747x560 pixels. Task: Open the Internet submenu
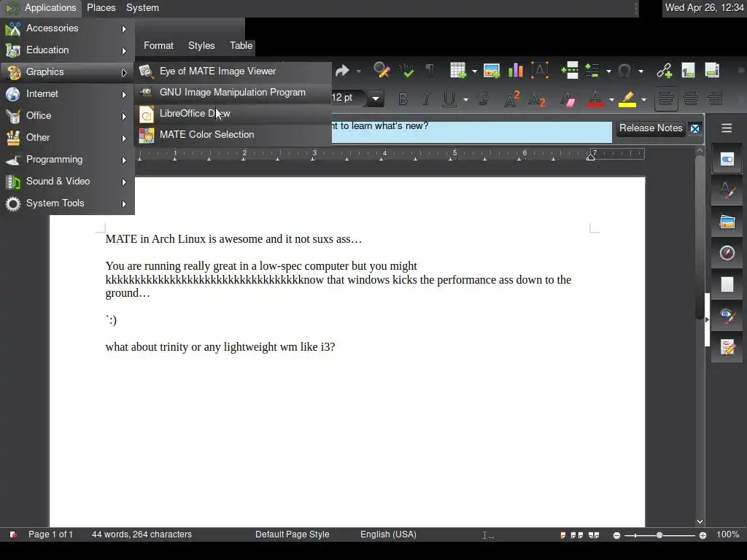point(67,94)
